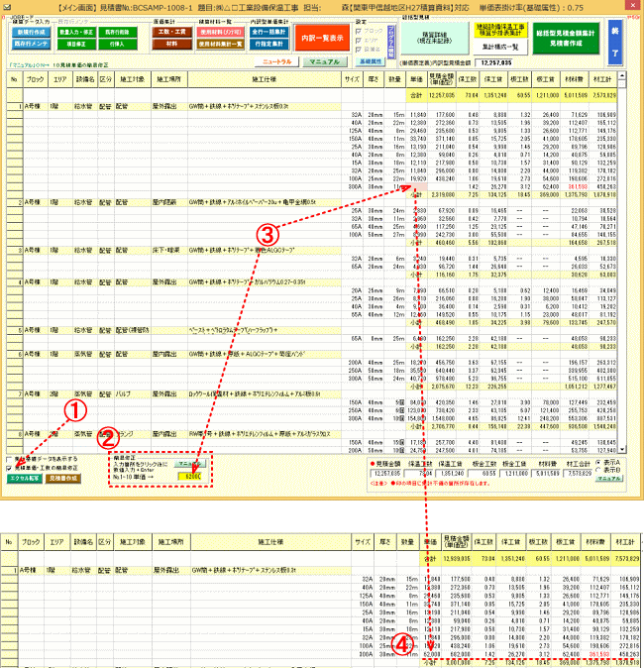Click the title bar application icon
Image resolution: width=644 pixels, height=668 pixels.
[x=6, y=7]
